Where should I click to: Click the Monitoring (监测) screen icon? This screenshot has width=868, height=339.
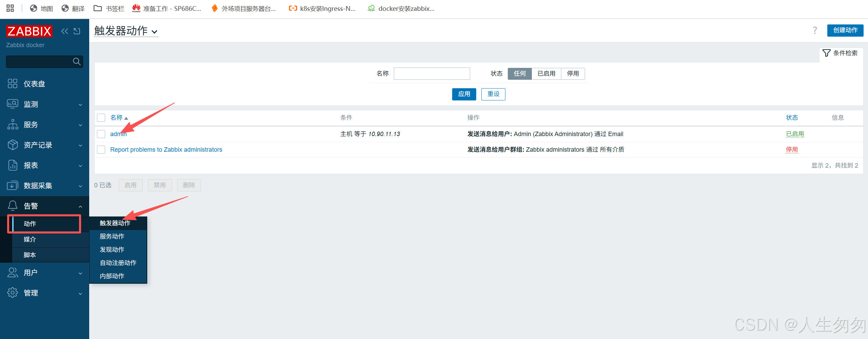[x=13, y=104]
